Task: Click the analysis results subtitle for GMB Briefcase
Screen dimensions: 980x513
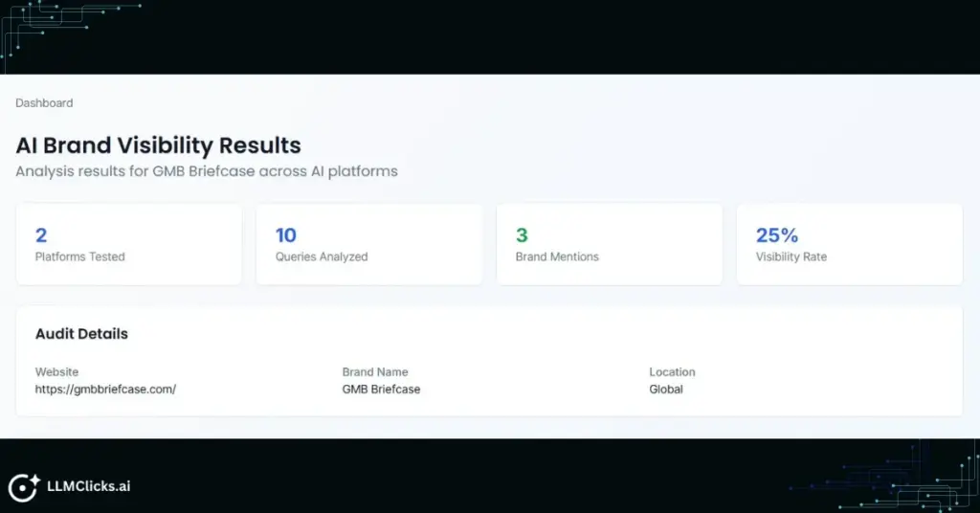Action: [x=207, y=171]
